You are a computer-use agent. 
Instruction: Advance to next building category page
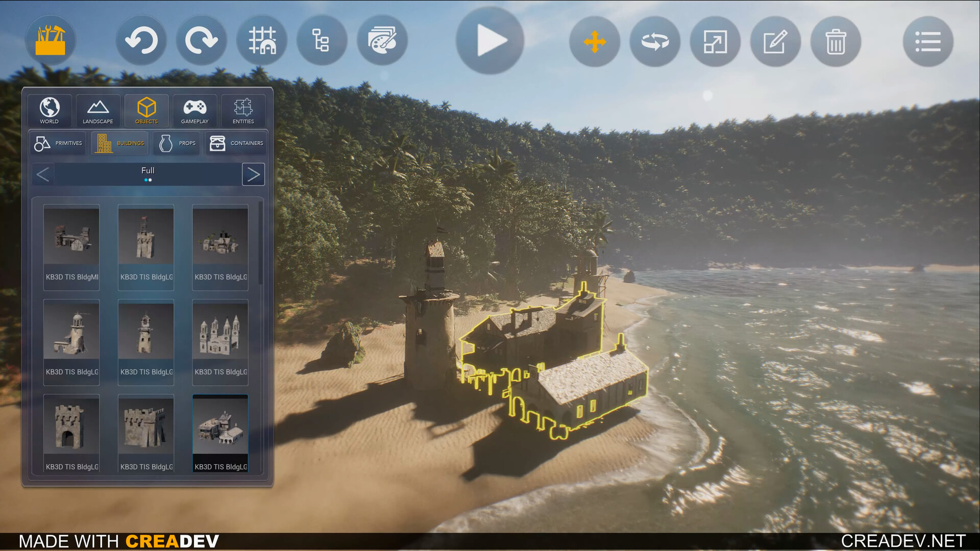coord(253,174)
